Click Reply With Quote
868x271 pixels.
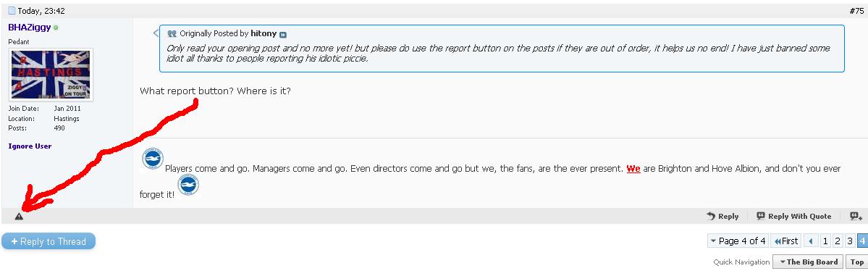[x=794, y=216]
